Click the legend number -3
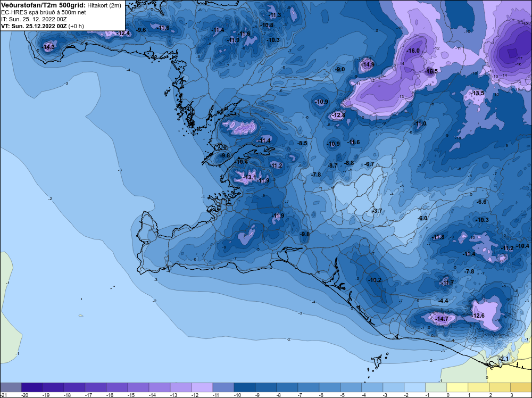This screenshot has width=532, height=398. (385, 395)
